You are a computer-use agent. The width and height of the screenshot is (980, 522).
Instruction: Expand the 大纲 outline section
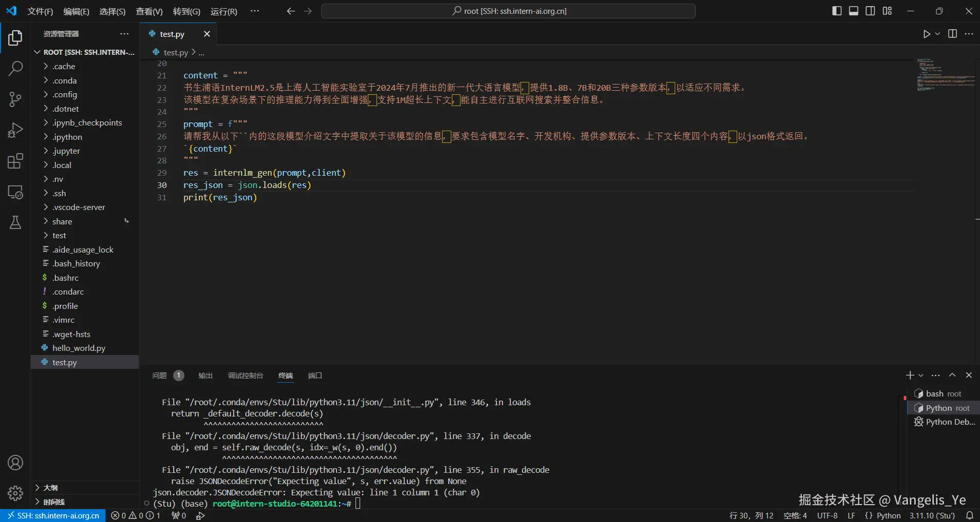click(x=50, y=488)
